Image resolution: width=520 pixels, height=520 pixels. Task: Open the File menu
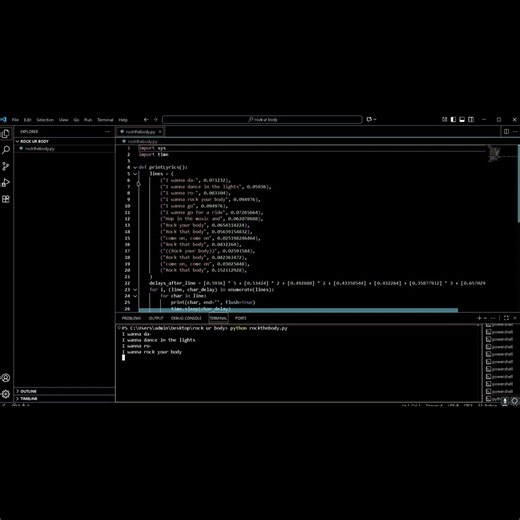click(15, 120)
